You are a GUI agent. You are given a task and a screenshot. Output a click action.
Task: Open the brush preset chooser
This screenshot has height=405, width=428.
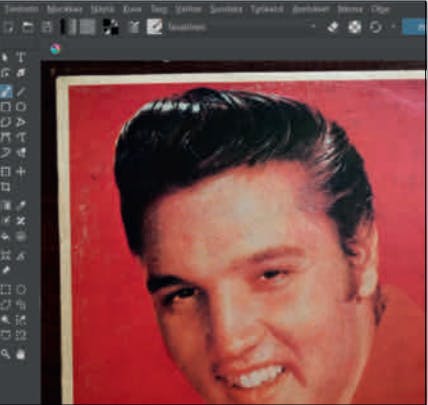coord(154,27)
